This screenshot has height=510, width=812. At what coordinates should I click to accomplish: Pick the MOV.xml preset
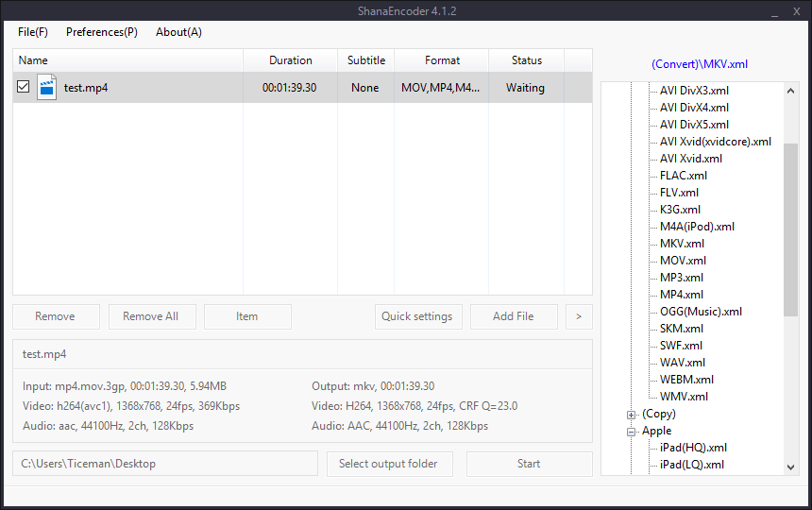[x=683, y=261]
